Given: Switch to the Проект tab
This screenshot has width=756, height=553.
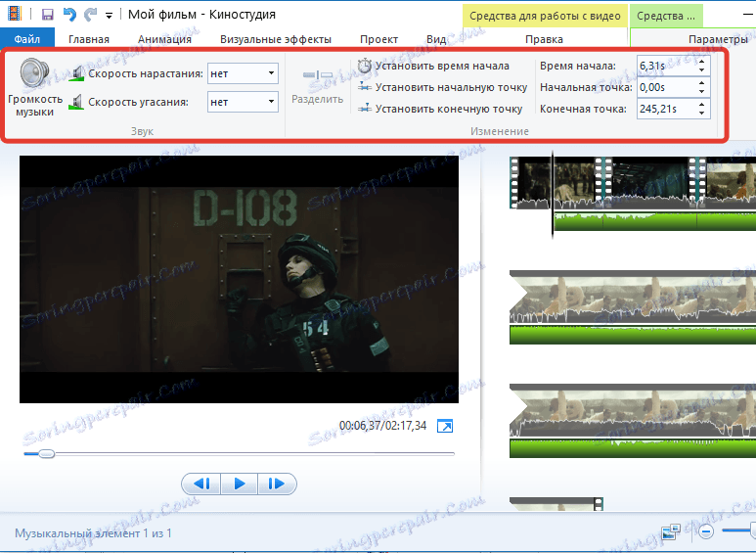Looking at the screenshot, I should 378,39.
